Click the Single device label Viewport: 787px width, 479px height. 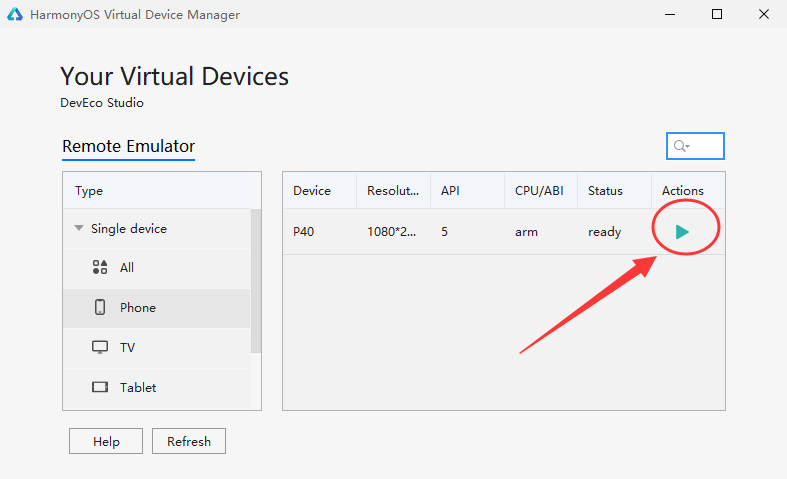(128, 229)
